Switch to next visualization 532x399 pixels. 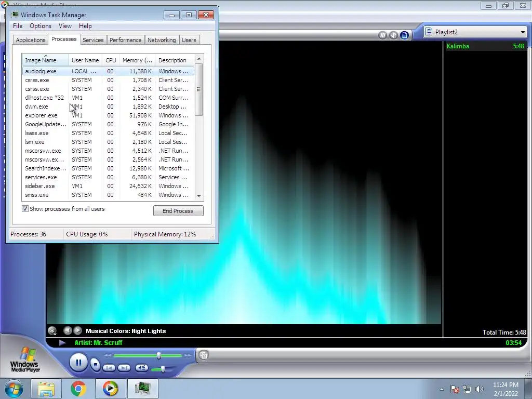pyautogui.click(x=78, y=330)
